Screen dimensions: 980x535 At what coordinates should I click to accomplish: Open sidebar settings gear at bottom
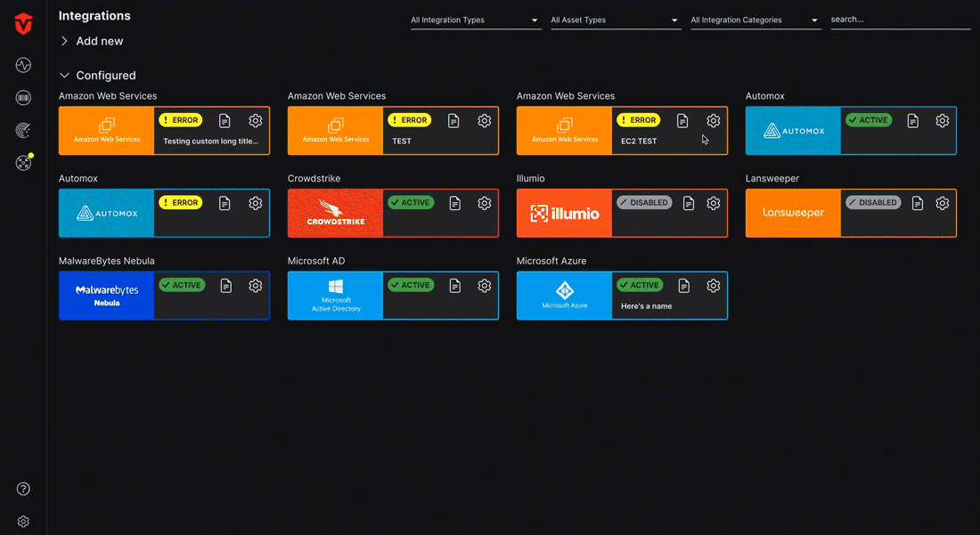tap(23, 522)
